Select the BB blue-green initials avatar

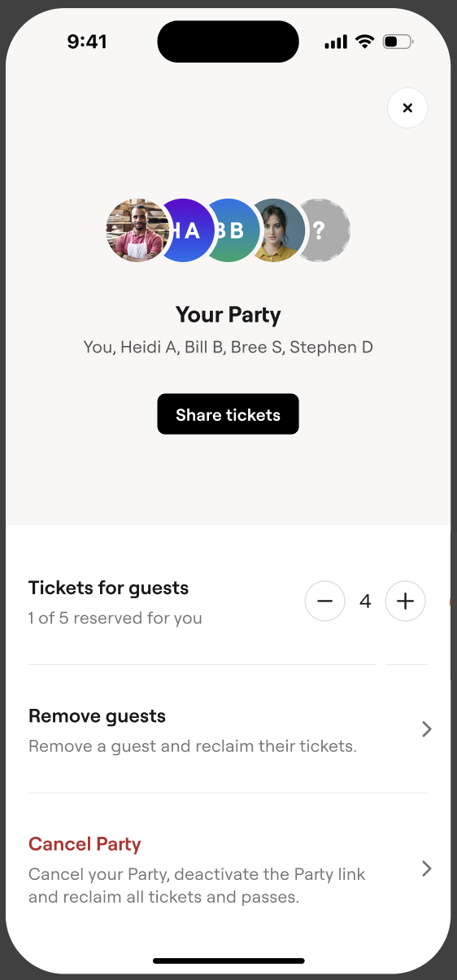pyautogui.click(x=233, y=230)
